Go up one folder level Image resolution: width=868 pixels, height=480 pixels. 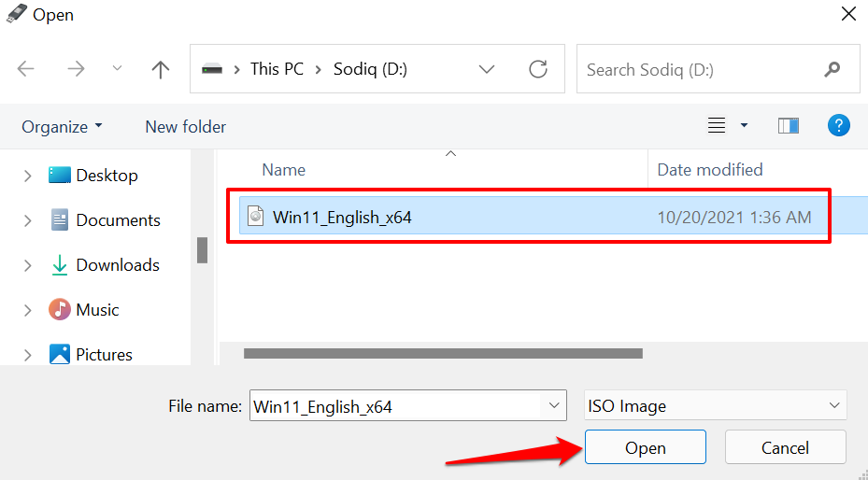(161, 69)
